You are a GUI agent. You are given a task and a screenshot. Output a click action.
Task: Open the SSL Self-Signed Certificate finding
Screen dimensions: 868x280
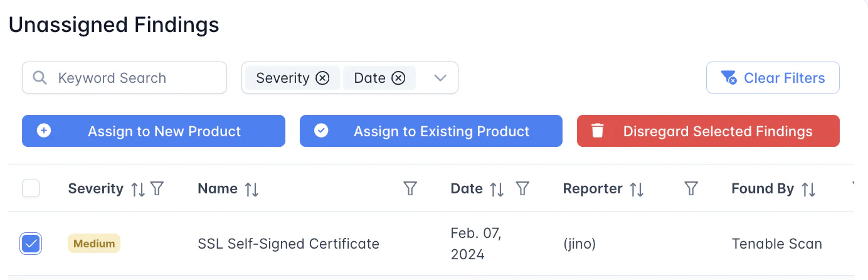tap(288, 244)
